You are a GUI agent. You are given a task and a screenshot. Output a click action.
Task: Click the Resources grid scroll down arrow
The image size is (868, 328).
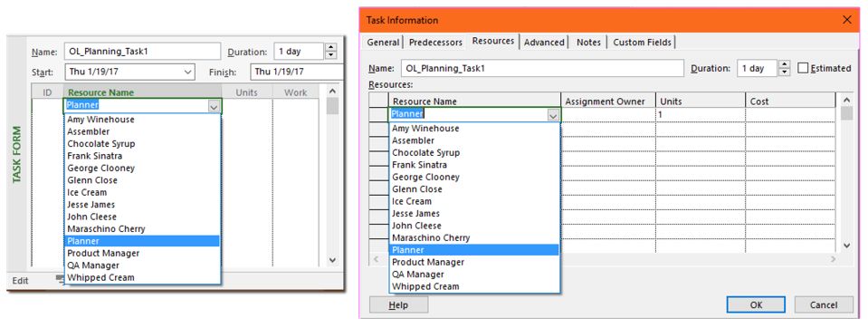(847, 245)
